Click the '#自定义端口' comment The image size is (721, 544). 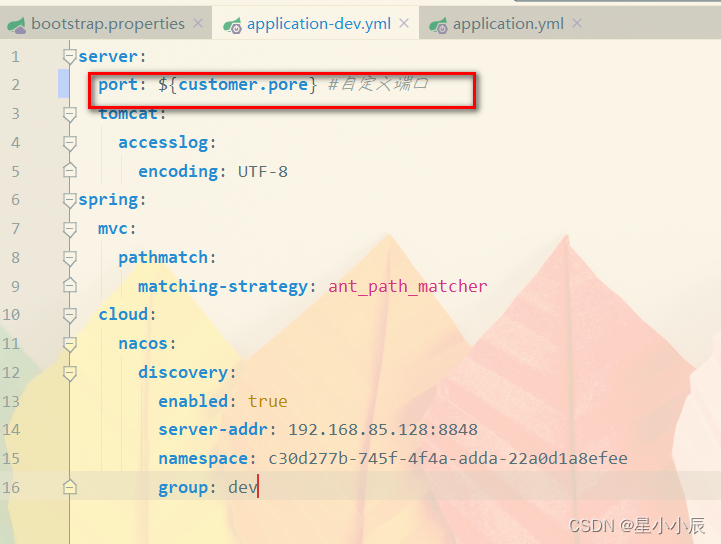pos(378,84)
